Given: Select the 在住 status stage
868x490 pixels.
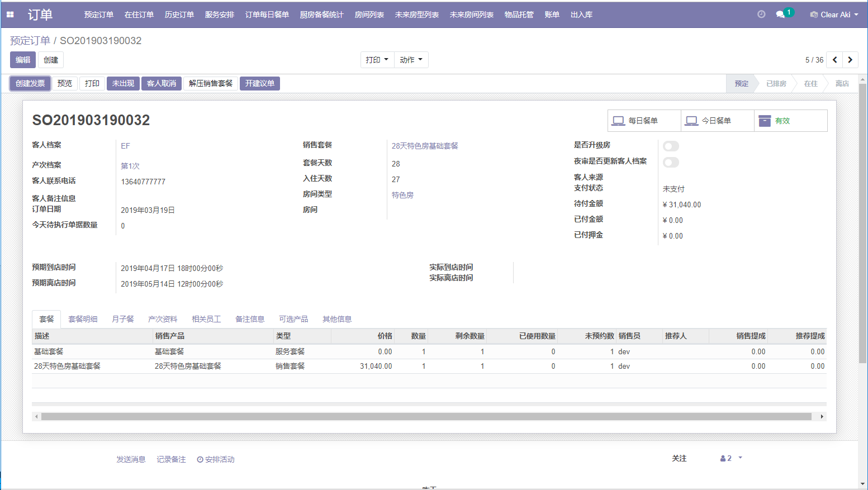Looking at the screenshot, I should click(x=810, y=83).
